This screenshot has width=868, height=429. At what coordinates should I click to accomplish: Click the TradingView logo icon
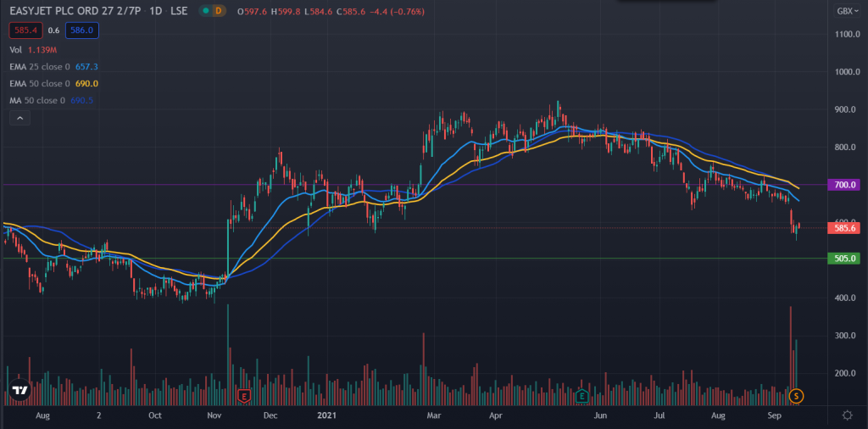coord(20,390)
